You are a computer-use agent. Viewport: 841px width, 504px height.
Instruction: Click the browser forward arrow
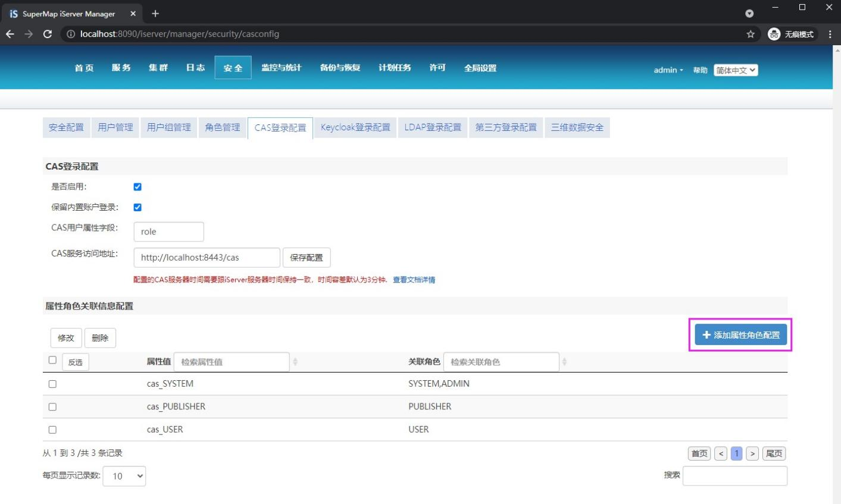[29, 34]
